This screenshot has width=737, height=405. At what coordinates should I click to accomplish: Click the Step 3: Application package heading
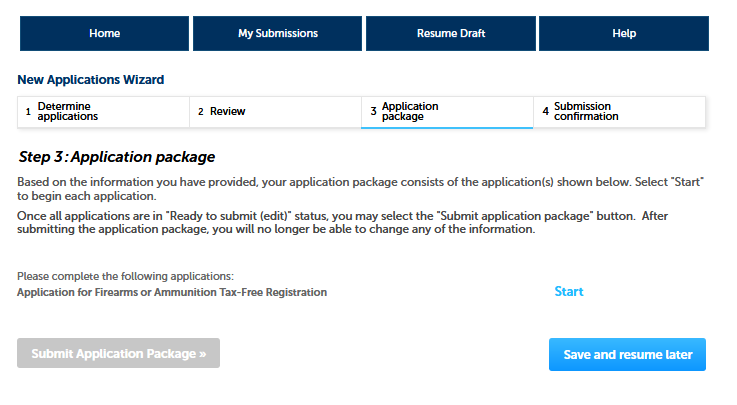pos(117,157)
